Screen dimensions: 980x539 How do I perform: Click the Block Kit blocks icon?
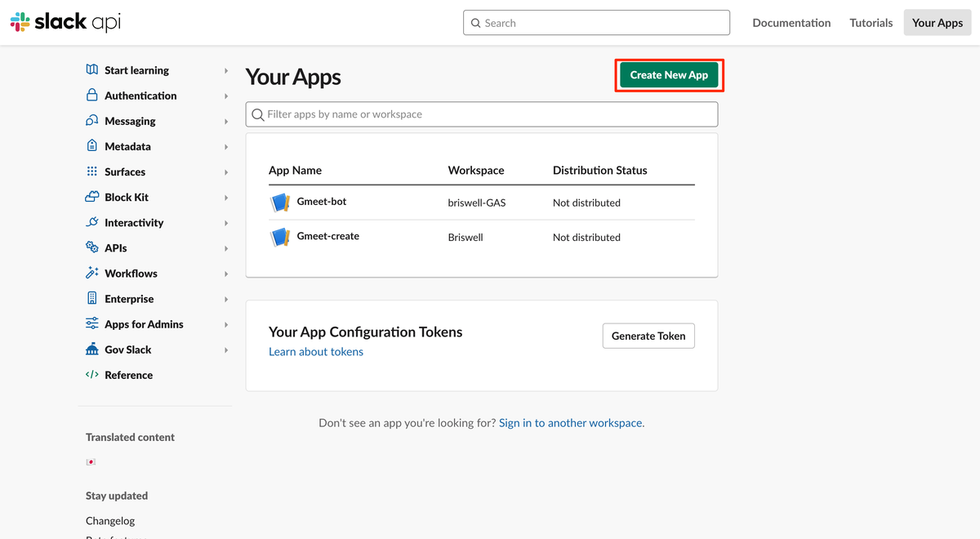point(91,197)
